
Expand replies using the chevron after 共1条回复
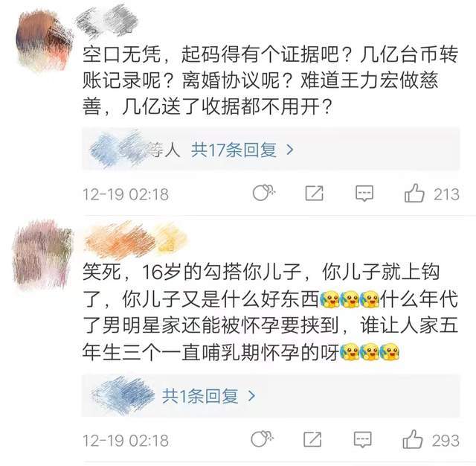(251, 396)
